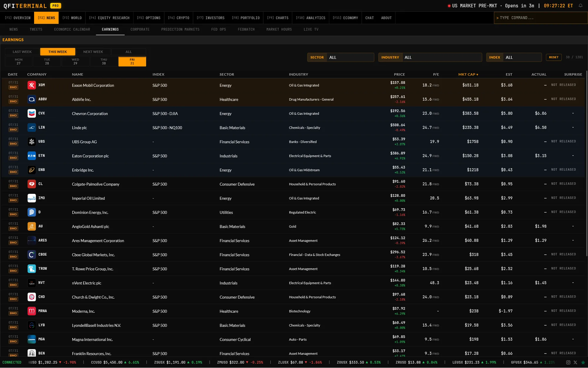The width and height of the screenshot is (588, 368).
Task: Click the LyondellBasell LYB logo icon
Action: pos(32,325)
